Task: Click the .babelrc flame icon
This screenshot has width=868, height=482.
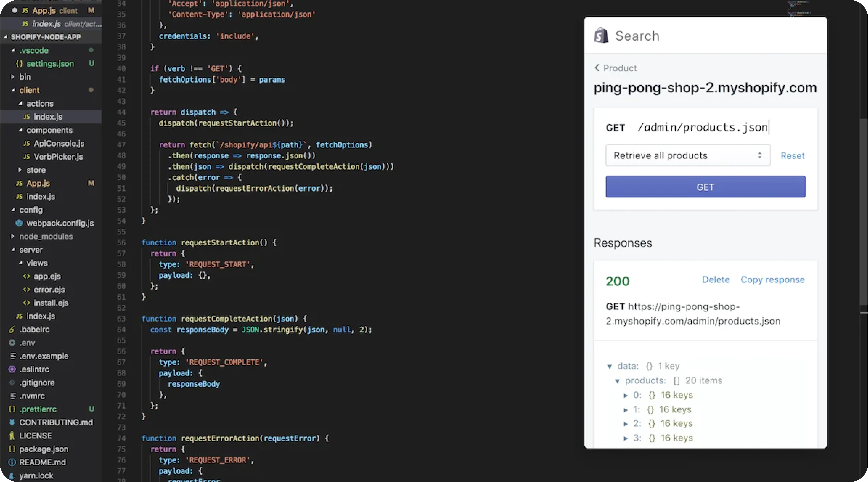Action: pyautogui.click(x=12, y=330)
